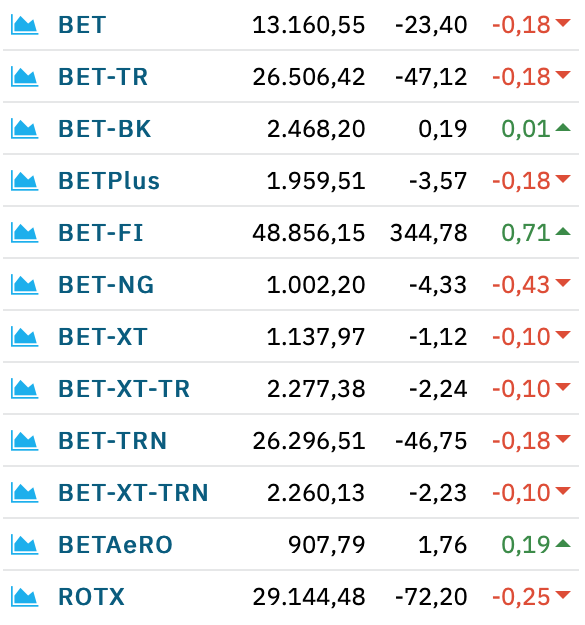Open the BETAeRO index link

(116, 544)
